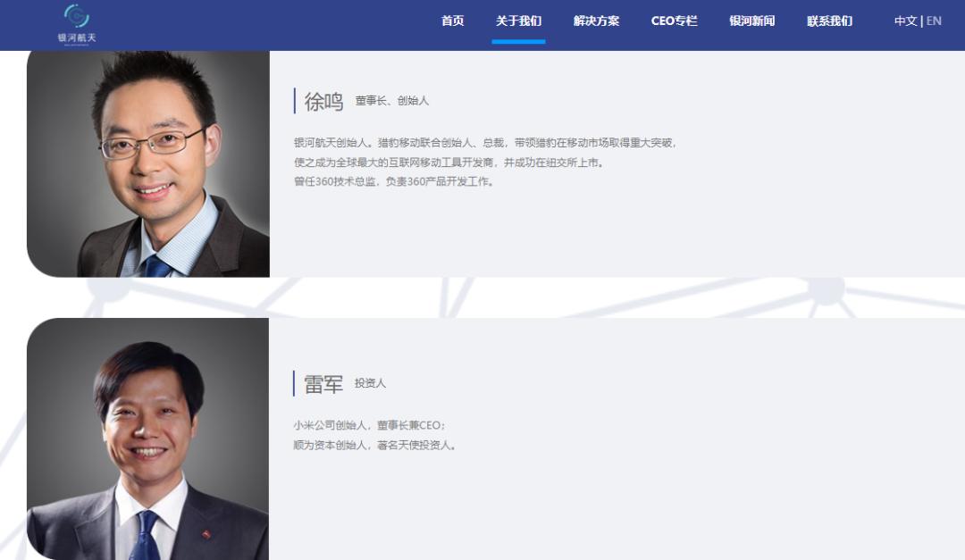Click the 银河航天 logo icon
Viewport: 965px width, 560px height.
pyautogui.click(x=77, y=15)
